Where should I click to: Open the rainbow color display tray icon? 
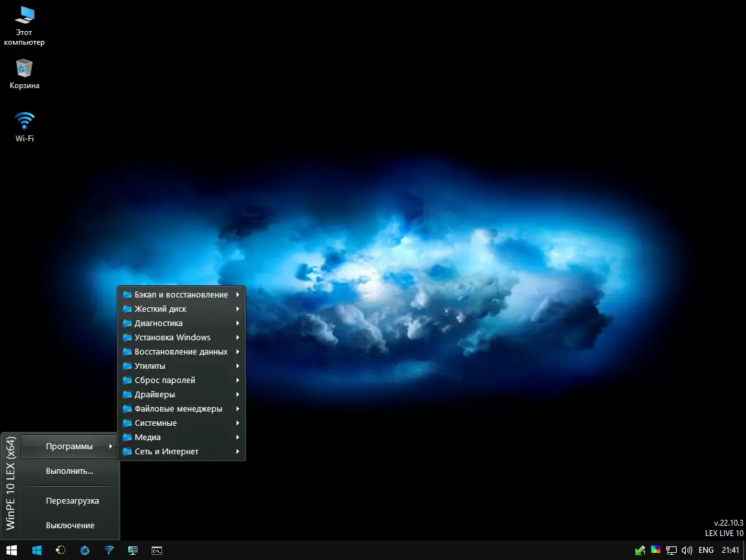click(656, 550)
